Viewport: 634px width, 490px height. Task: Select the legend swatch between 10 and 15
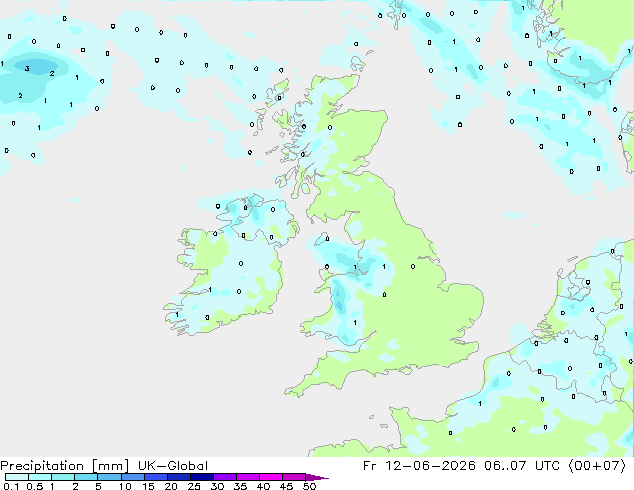click(133, 477)
